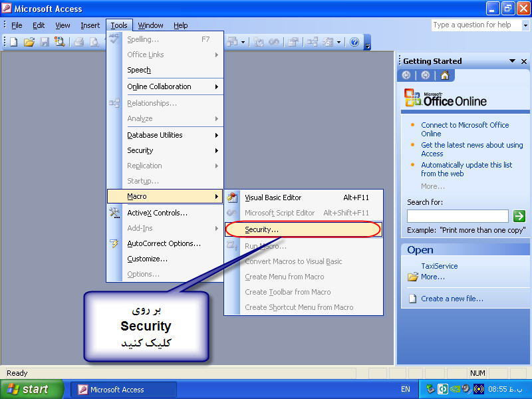Click the ActiveX Controls hammer-wrench icon
This screenshot has width=532, height=399.
114,213
